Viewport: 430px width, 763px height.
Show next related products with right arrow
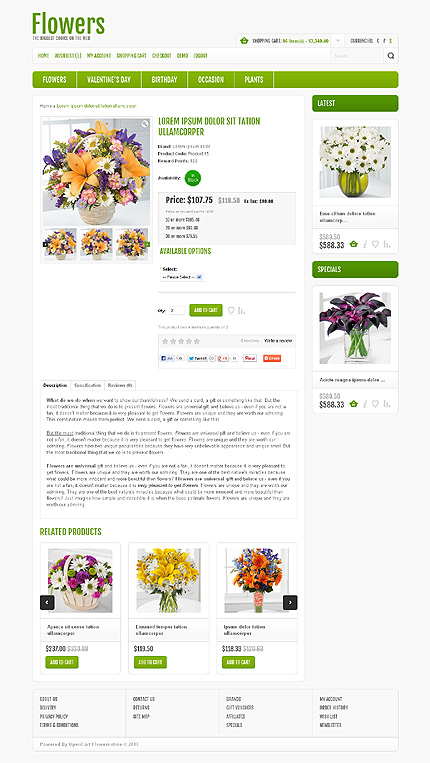(290, 602)
